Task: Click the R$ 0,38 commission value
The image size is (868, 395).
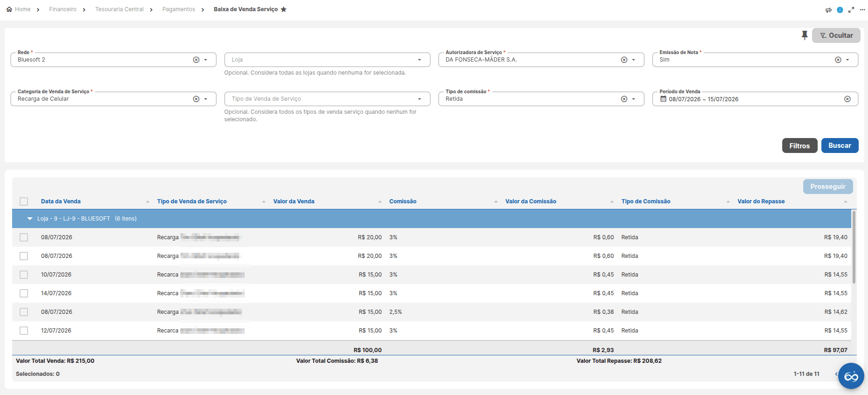Action: [x=604, y=312]
